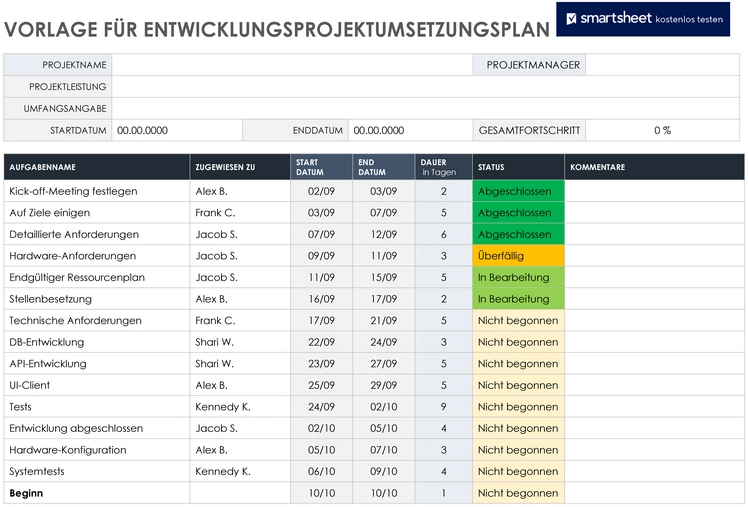Select the bold 'Beginn' milestone cell
The image size is (748, 507).
(97, 493)
